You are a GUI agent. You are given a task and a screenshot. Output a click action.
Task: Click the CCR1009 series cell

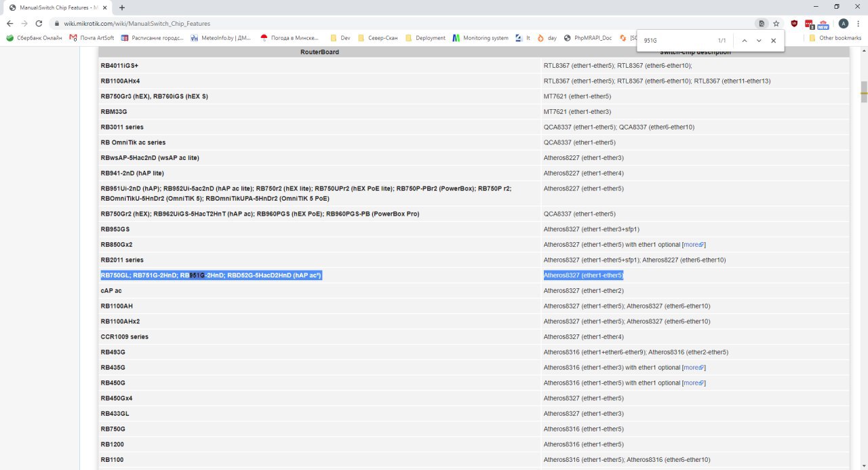[319, 336]
